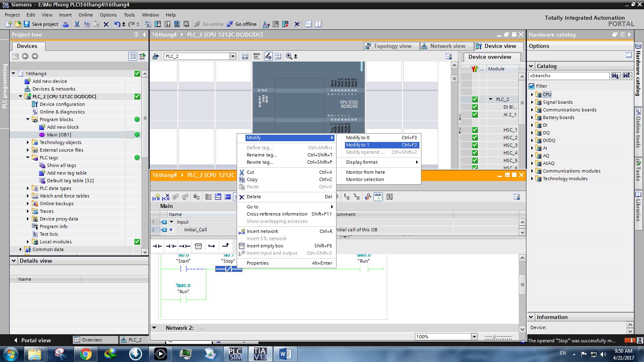This screenshot has height=362, width=644.
Task: Insert an empty box instruction from favorites
Action: pyautogui.click(x=198, y=246)
